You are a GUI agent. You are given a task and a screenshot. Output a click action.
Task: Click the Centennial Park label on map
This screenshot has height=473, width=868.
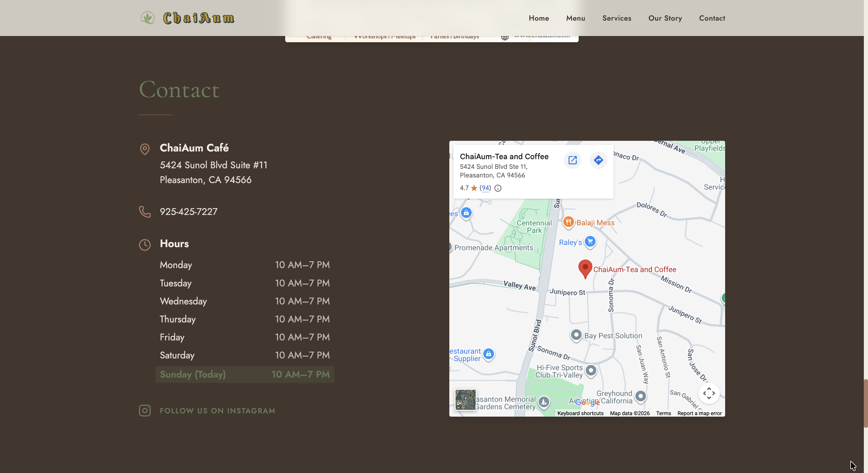coord(534,227)
